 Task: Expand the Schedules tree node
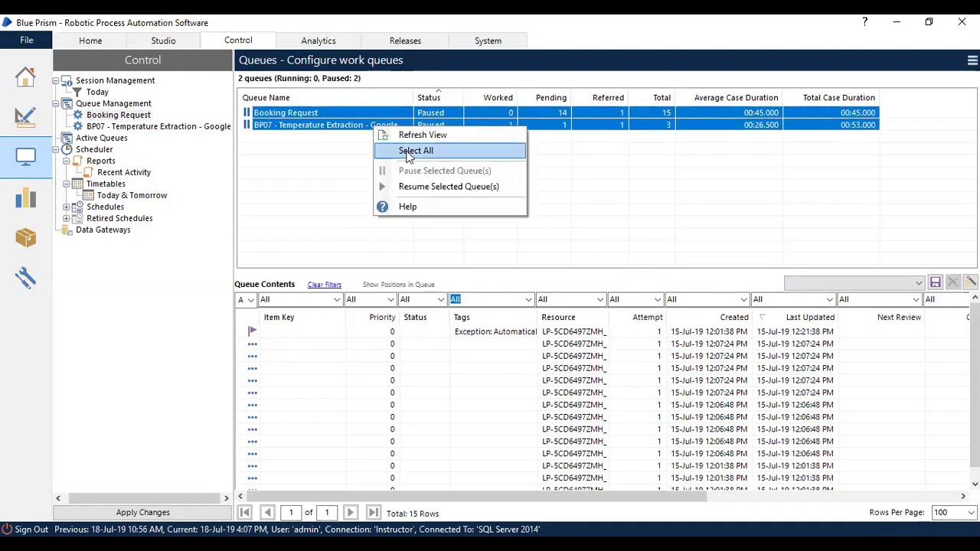(x=67, y=207)
